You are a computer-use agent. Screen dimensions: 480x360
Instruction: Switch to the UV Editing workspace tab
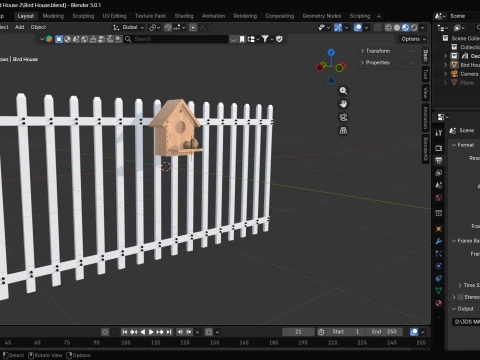pos(114,16)
